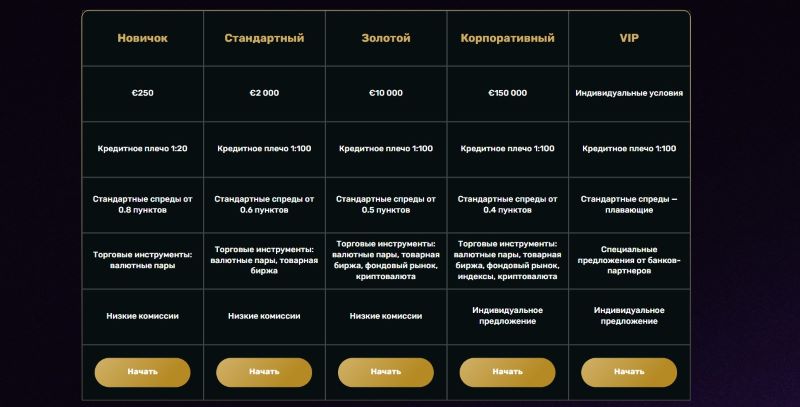This screenshot has width=800, height=407.
Task: Select the Кредитное плечо 1:20 cell
Action: pos(142,149)
